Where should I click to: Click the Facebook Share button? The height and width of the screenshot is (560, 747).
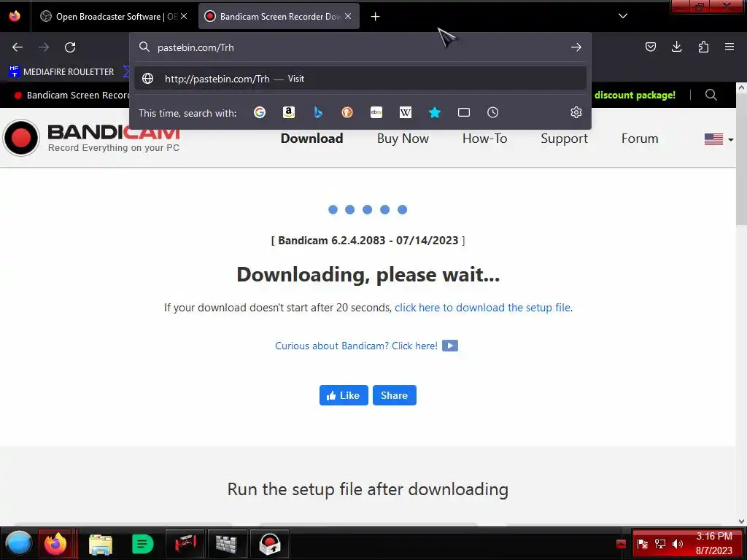coord(394,395)
